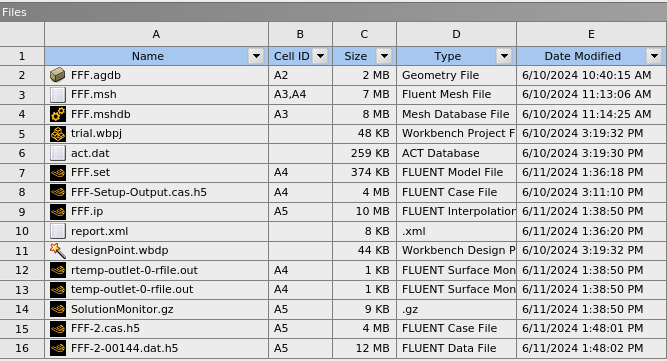The width and height of the screenshot is (667, 361).
Task: Click the Fluent icon beside FFF.set
Action: coord(57,173)
